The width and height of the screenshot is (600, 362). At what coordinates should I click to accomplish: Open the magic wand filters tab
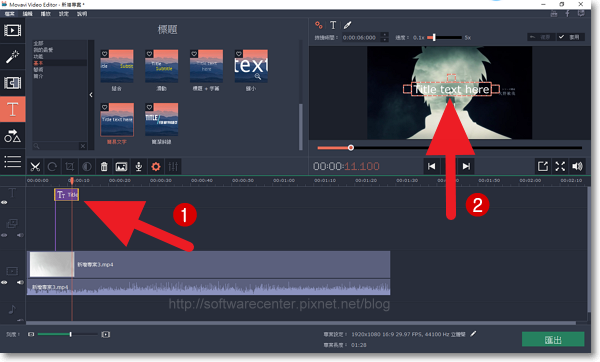(13, 57)
